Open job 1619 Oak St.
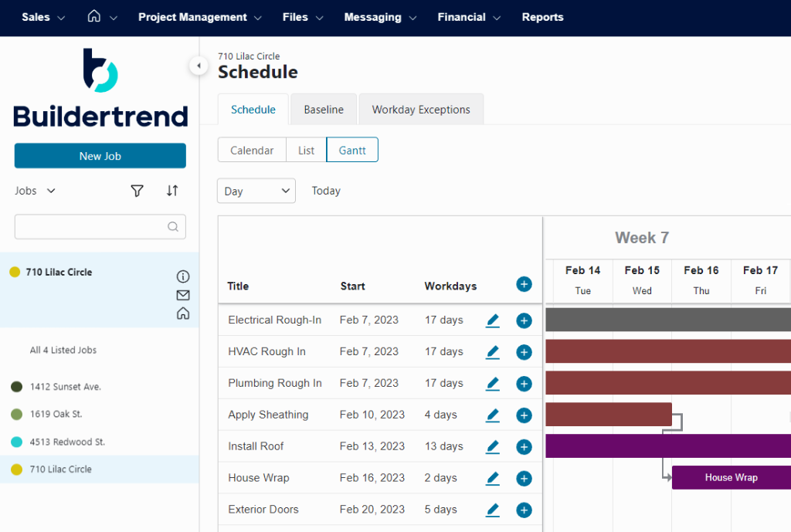The height and width of the screenshot is (532, 791). (x=56, y=414)
